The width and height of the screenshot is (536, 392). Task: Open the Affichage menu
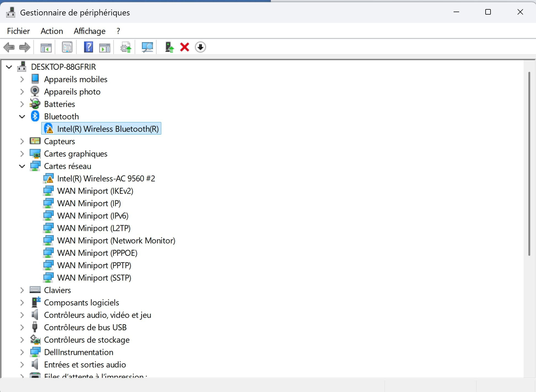(x=90, y=31)
